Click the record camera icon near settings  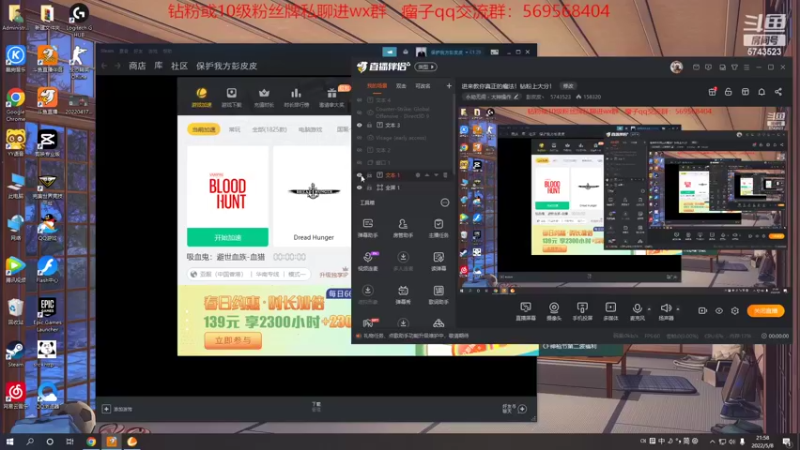[x=703, y=311]
